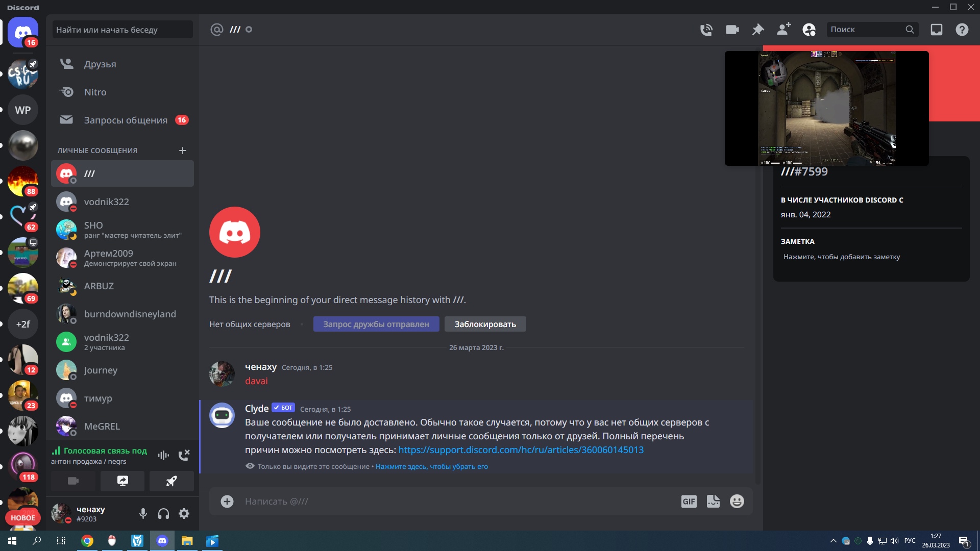The image size is (980, 551).
Task: Open the GIF picker
Action: point(689,502)
